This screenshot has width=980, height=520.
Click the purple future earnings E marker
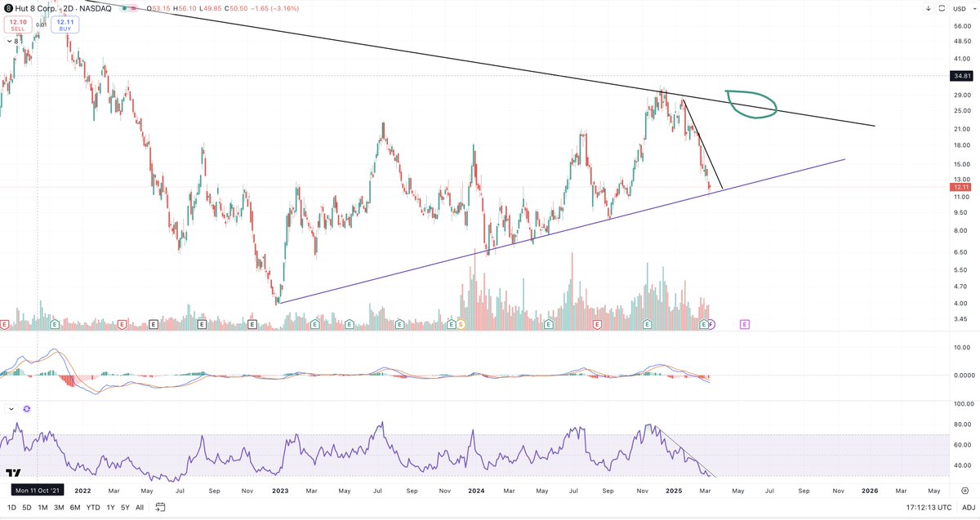745,324
